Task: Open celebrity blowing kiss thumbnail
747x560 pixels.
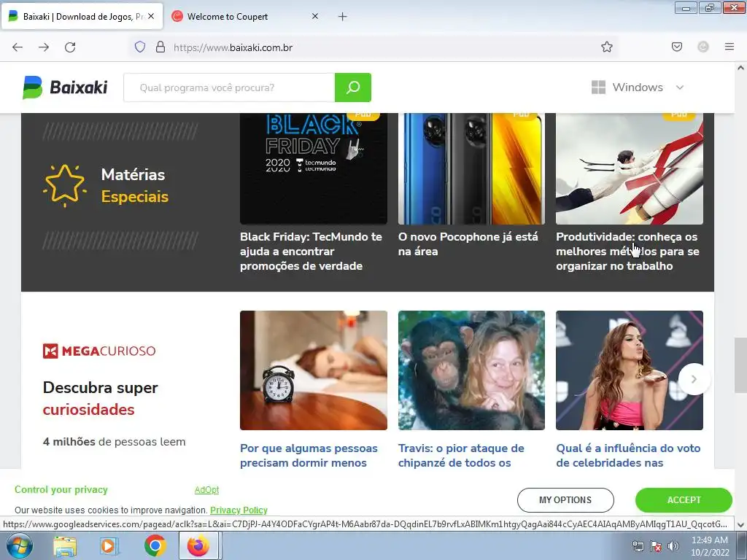Action: pos(630,370)
